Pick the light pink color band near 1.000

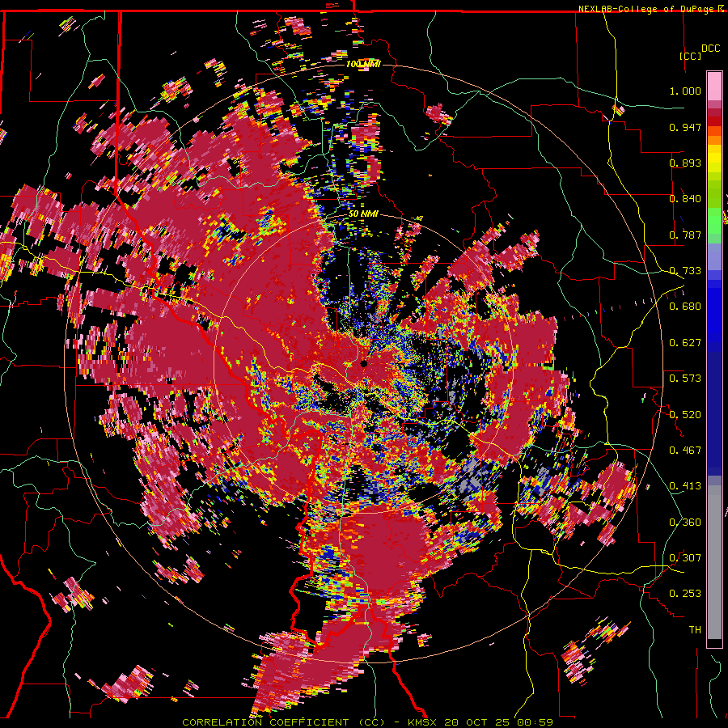pyautogui.click(x=714, y=86)
